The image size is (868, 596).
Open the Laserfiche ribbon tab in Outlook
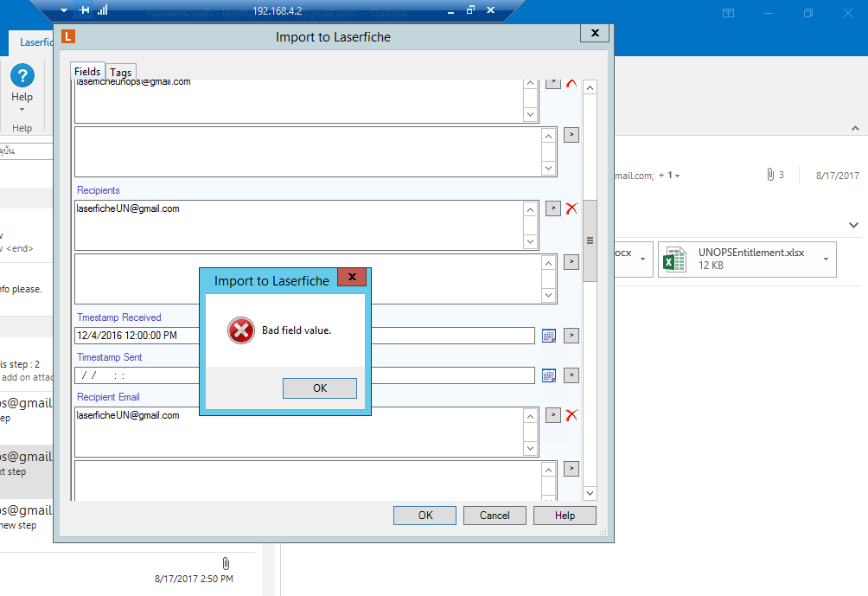(x=35, y=42)
